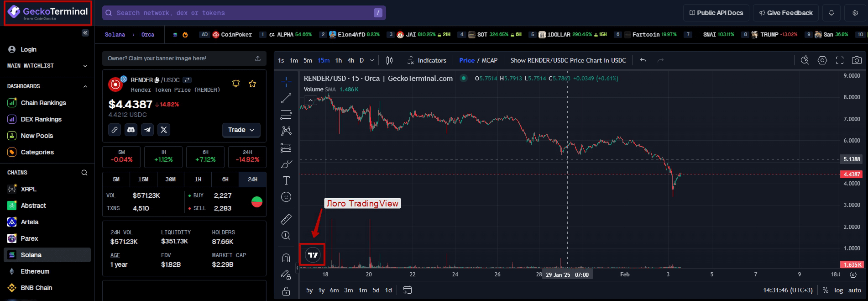Click Give Feedback button
This screenshot has height=301, width=868.
(x=786, y=13)
